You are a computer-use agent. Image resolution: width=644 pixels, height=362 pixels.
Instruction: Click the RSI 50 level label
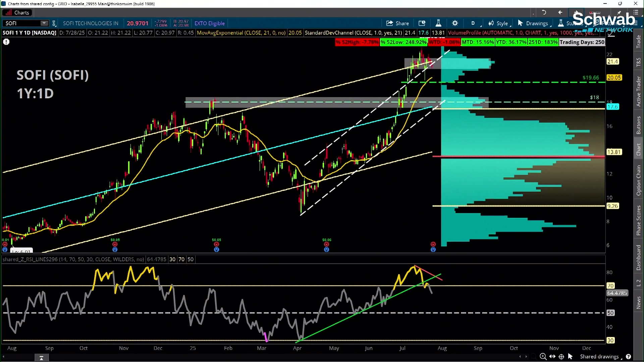610,313
